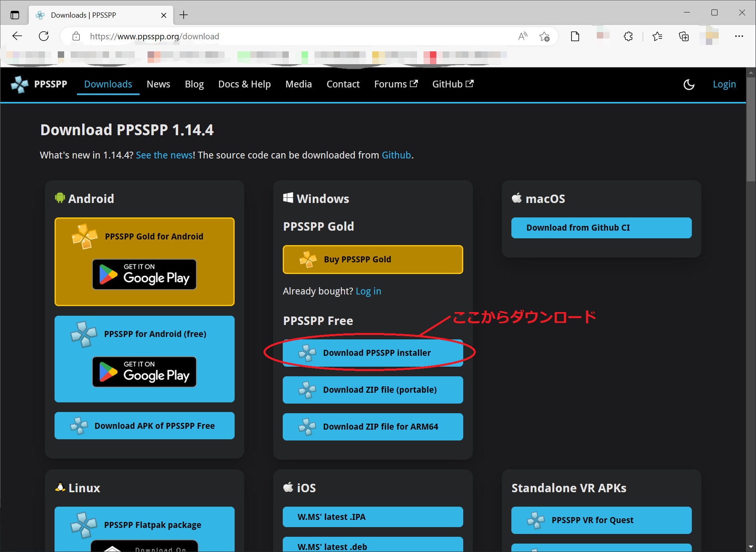Click the scrollbar down arrow
756x552 pixels.
coord(751,546)
